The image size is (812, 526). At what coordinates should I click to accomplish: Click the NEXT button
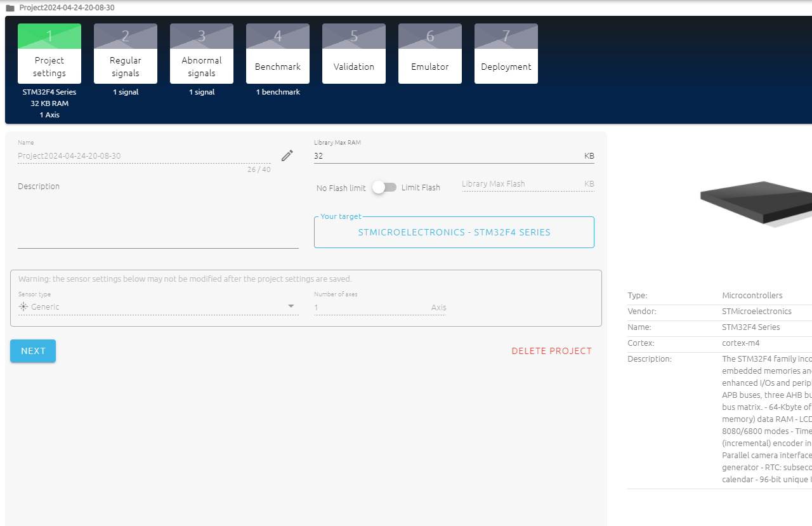[32, 350]
